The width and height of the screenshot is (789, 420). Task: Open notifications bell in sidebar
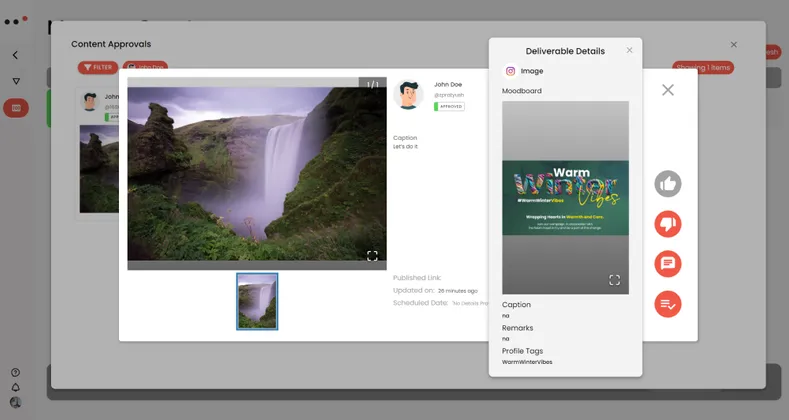click(15, 387)
